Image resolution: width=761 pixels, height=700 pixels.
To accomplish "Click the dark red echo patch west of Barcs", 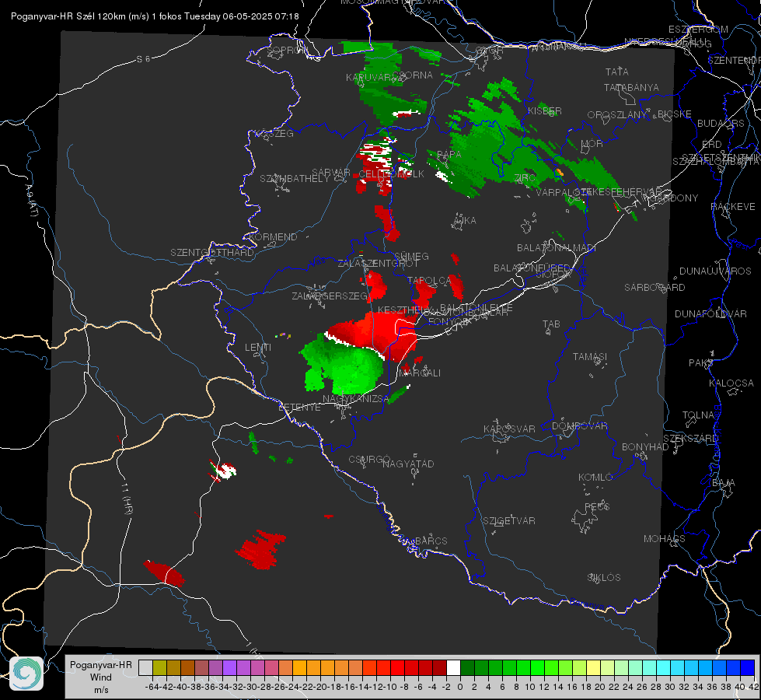I will pyautogui.click(x=260, y=549).
